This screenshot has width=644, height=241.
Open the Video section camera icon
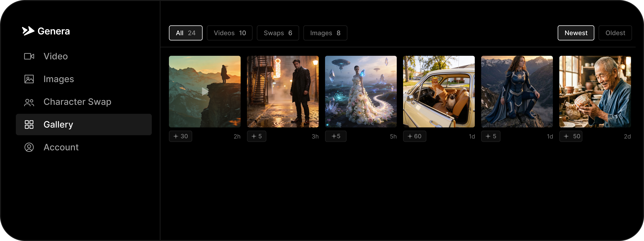click(x=29, y=56)
